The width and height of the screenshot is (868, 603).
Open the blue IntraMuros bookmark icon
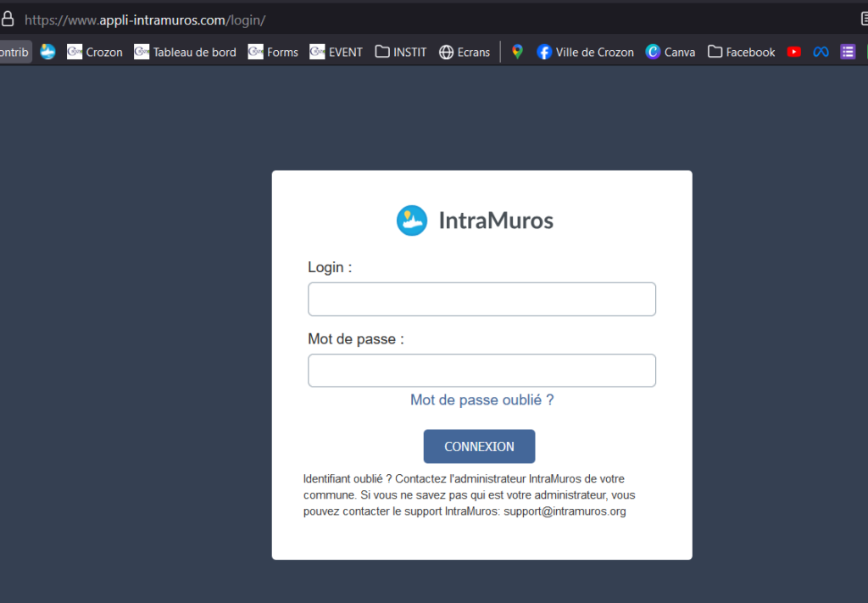tap(48, 52)
